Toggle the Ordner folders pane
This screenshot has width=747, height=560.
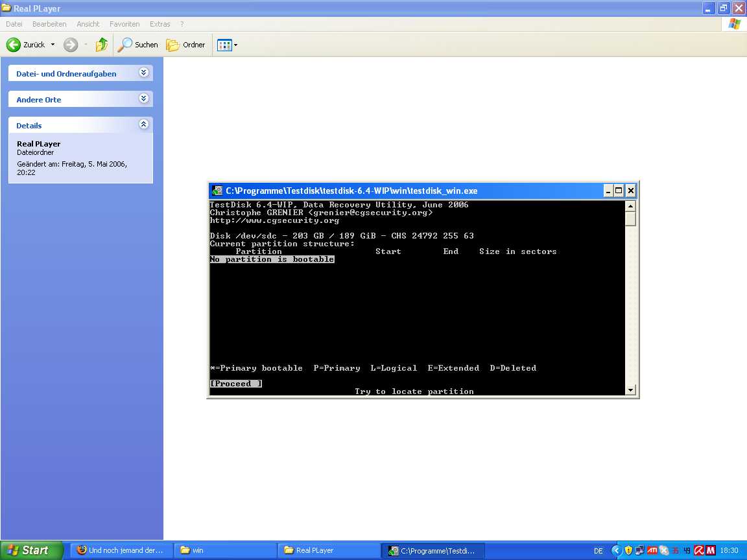pos(186,45)
